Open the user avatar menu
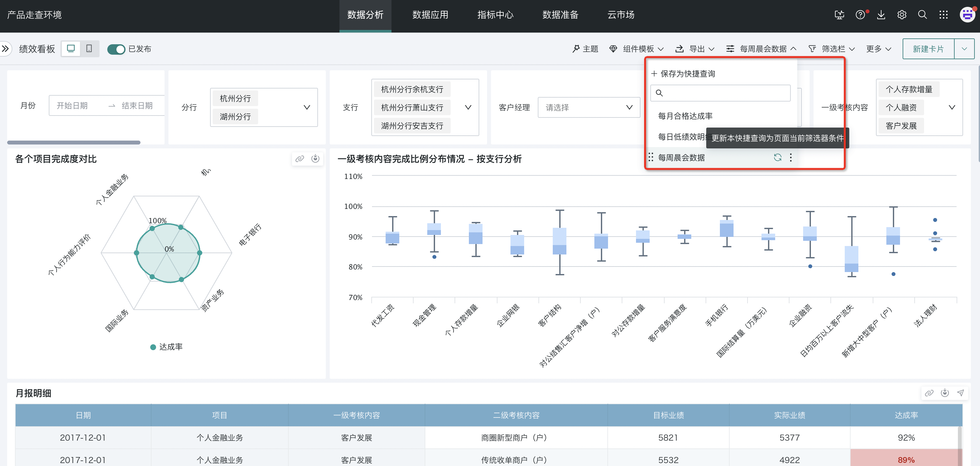This screenshot has height=466, width=980. tap(967, 15)
